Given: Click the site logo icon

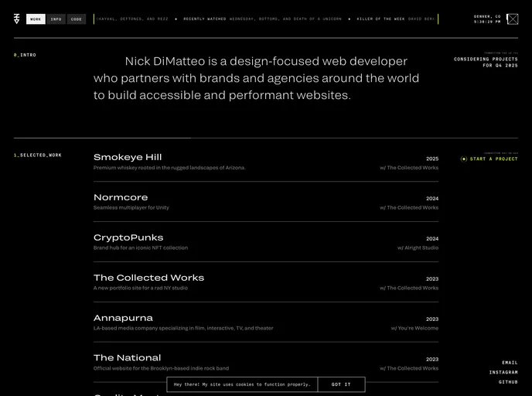Looking at the screenshot, I should point(17,19).
